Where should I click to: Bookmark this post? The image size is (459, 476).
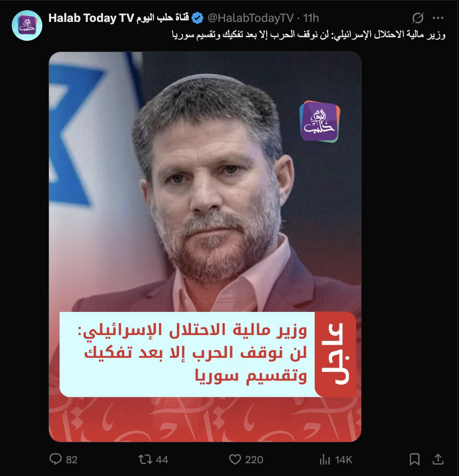click(x=414, y=459)
